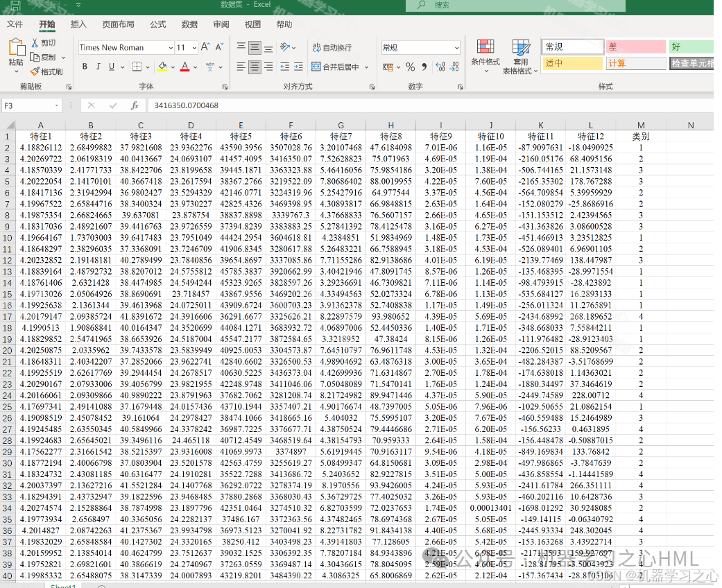Increase the cell indent

pos(298,67)
